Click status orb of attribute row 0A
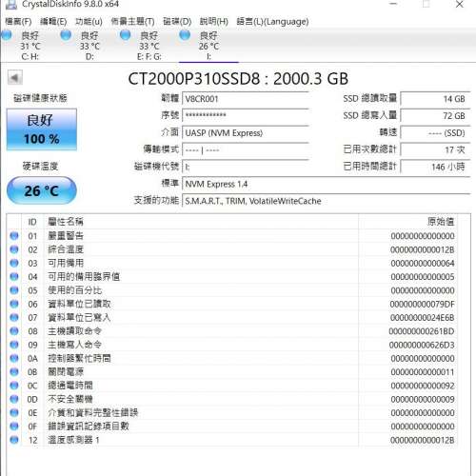This screenshot has height=476, width=476. 14,358
